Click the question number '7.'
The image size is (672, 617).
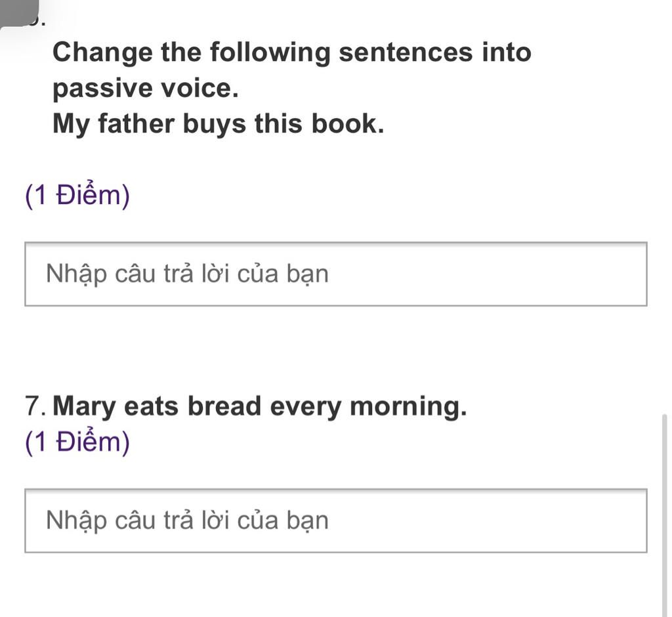(x=35, y=406)
